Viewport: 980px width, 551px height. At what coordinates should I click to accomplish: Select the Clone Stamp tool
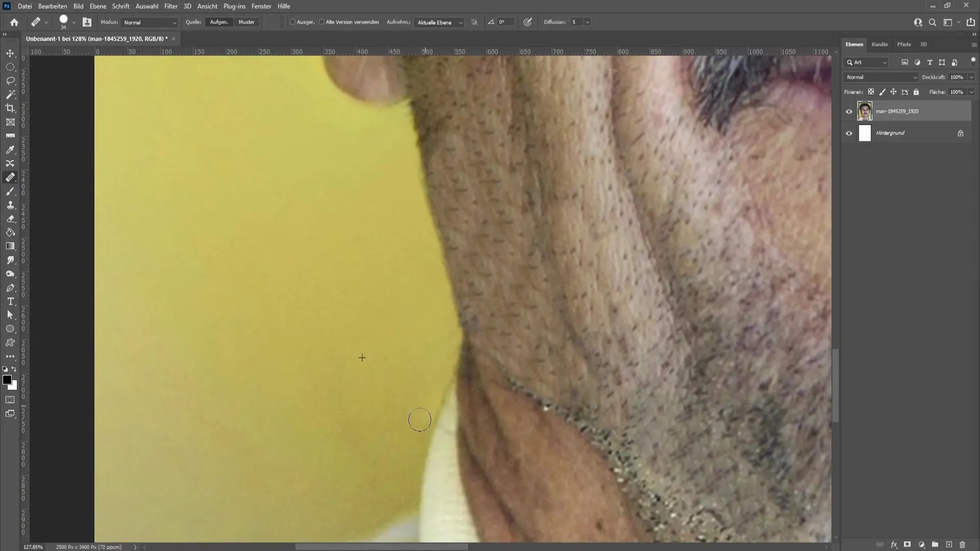click(x=10, y=205)
